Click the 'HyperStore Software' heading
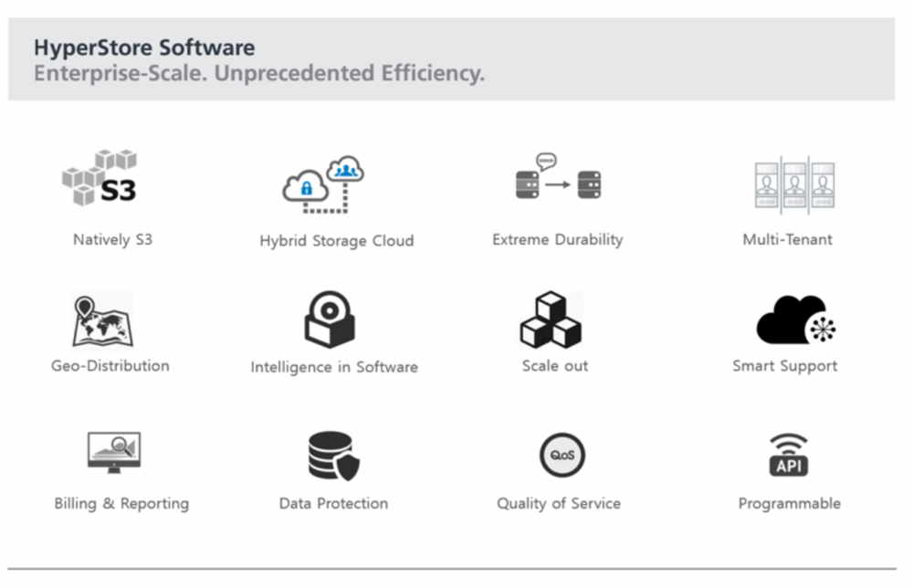This screenshot has height=588, width=913. [x=144, y=47]
